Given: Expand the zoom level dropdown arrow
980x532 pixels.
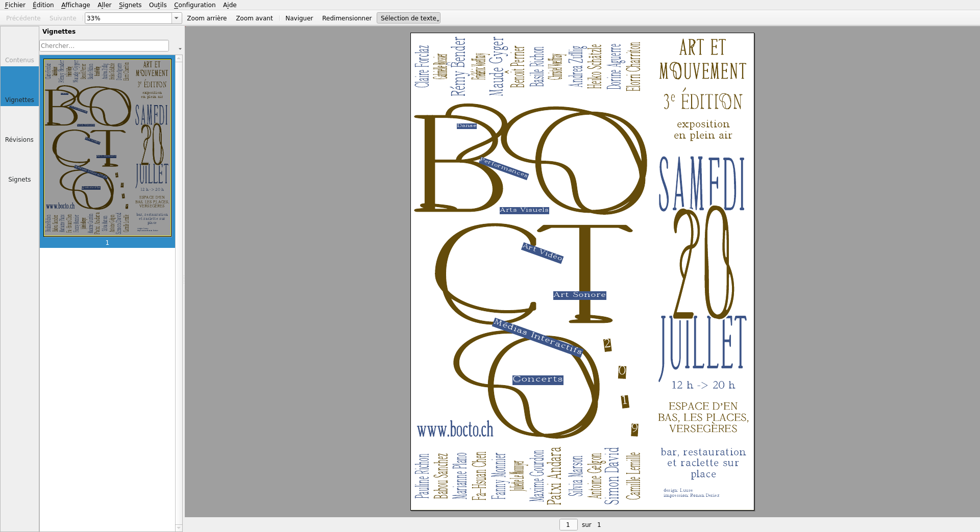Looking at the screenshot, I should point(176,18).
